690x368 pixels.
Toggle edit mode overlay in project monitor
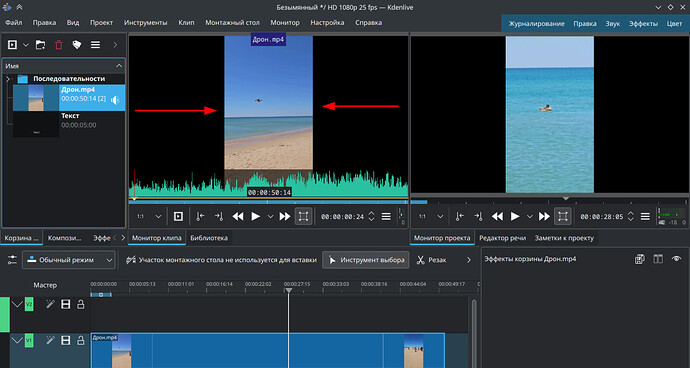(562, 216)
